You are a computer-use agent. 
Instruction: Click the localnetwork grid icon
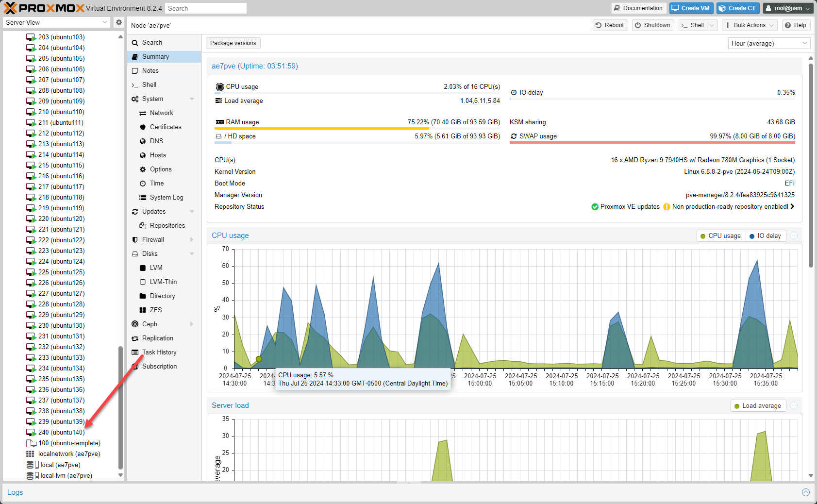coord(31,454)
